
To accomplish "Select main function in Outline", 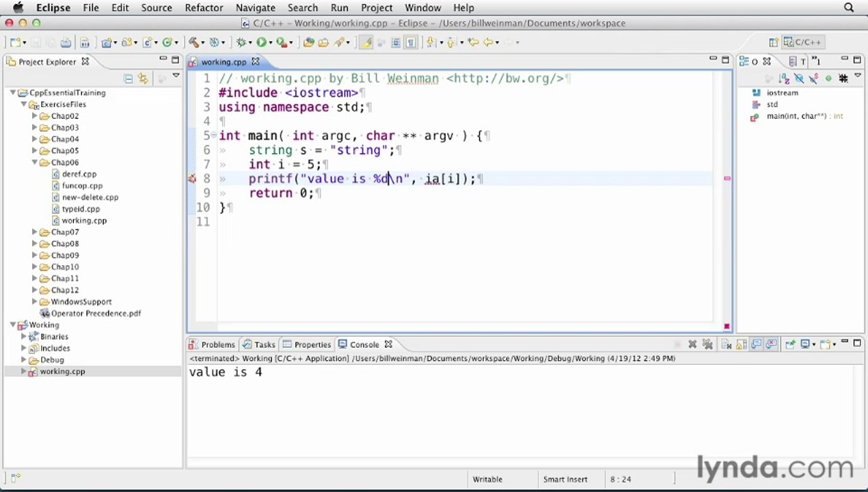I will [798, 116].
